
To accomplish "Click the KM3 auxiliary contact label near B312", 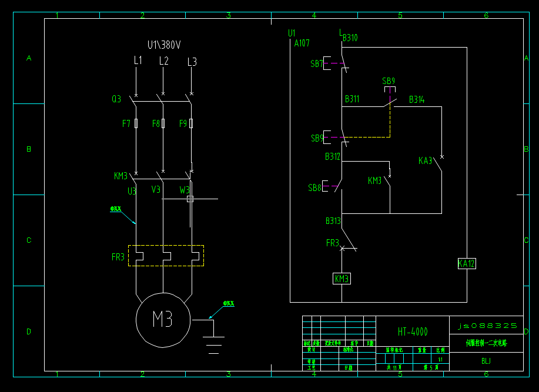I will pyautogui.click(x=374, y=180).
